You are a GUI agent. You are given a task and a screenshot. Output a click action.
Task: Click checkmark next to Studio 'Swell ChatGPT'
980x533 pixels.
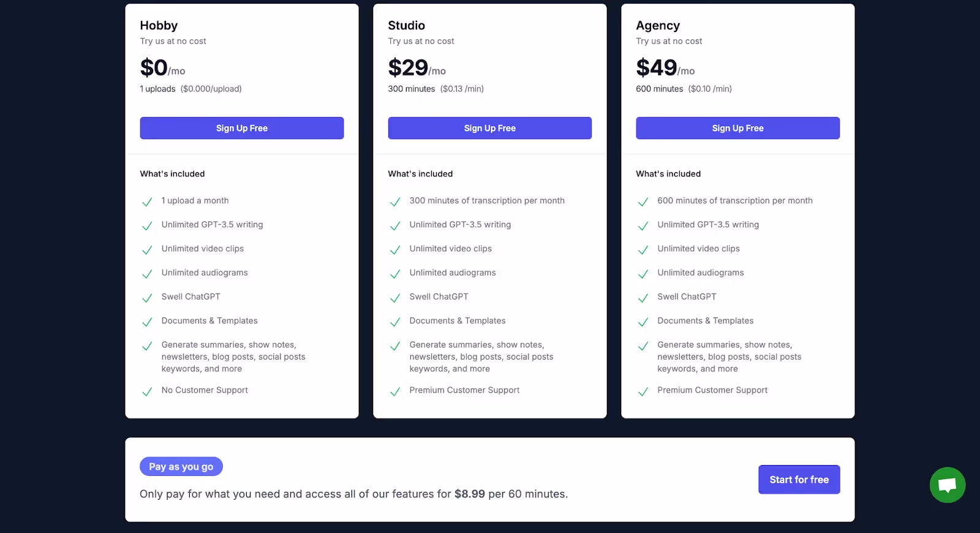click(395, 298)
